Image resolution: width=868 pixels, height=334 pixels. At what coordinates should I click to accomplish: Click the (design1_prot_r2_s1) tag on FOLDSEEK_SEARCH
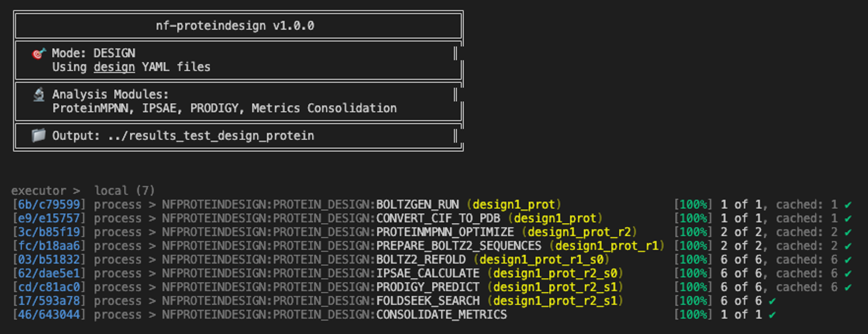555,301
